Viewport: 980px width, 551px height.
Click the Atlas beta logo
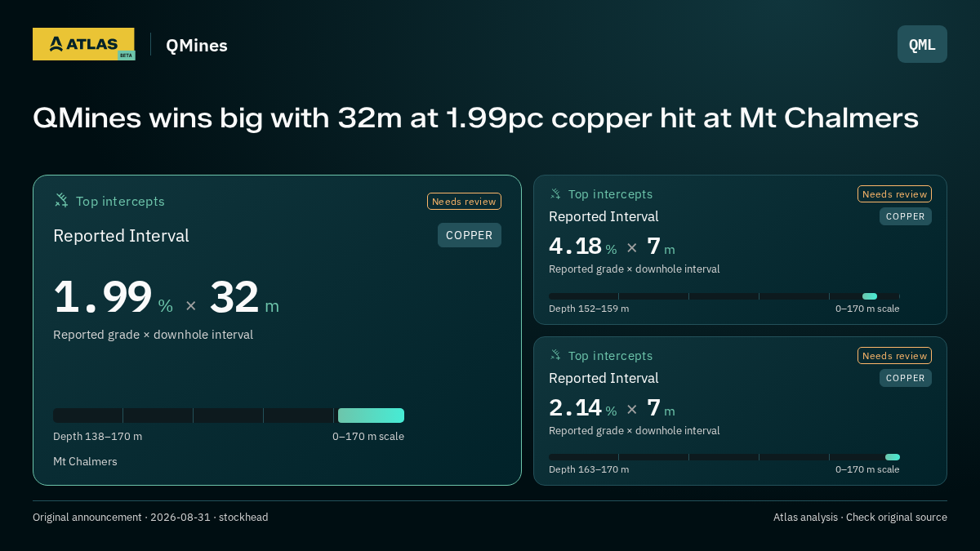pyautogui.click(x=83, y=44)
